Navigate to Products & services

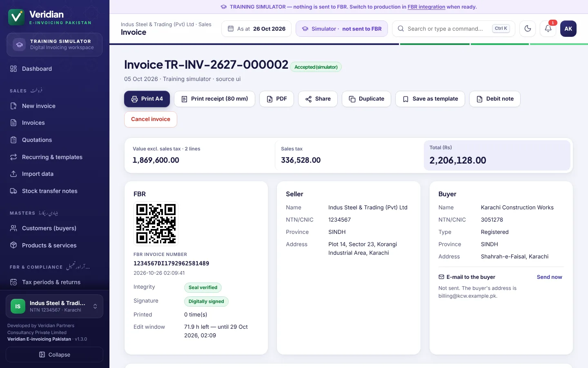(55, 245)
